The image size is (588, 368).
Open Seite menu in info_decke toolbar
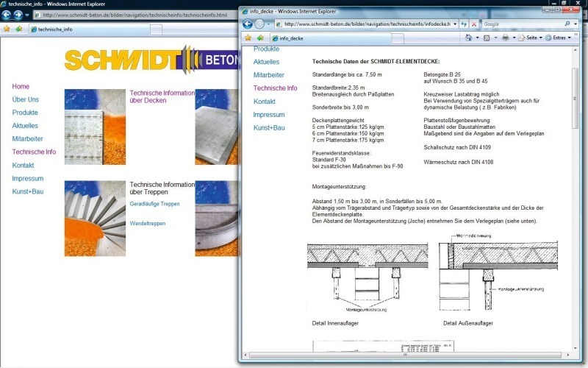point(531,38)
